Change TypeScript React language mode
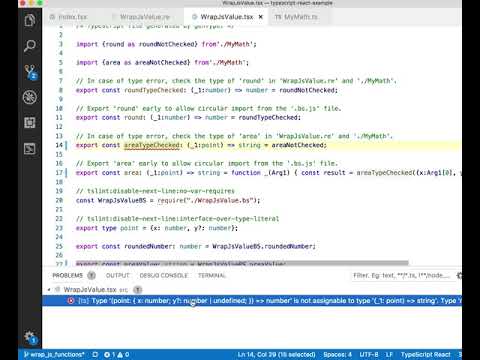Image resolution: width=480 pixels, height=360 pixels. (425, 355)
